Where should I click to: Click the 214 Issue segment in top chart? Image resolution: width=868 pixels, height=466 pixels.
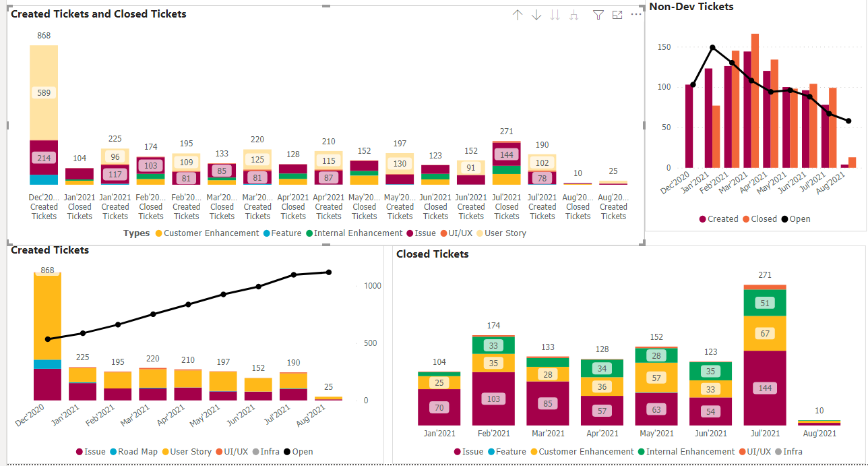point(44,158)
